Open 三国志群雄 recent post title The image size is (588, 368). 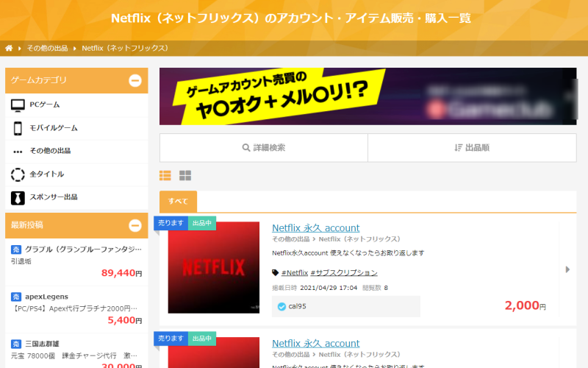point(42,344)
